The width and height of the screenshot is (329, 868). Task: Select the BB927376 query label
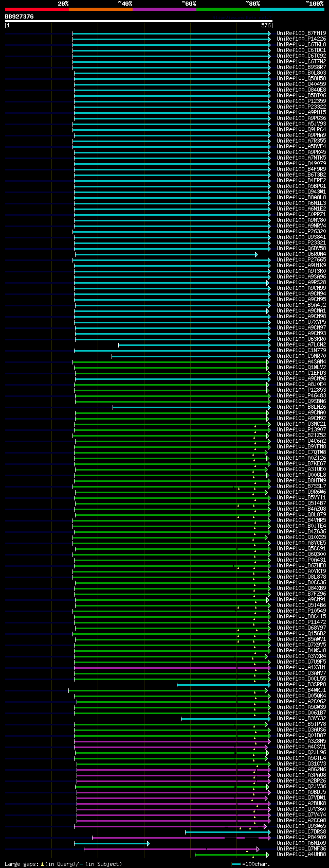tap(20, 16)
